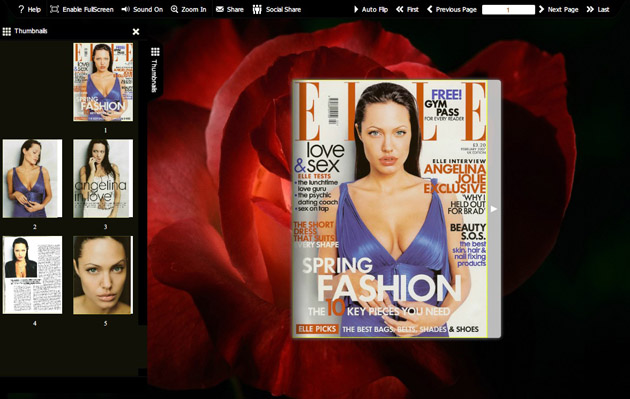Click the Share button

[229, 9]
